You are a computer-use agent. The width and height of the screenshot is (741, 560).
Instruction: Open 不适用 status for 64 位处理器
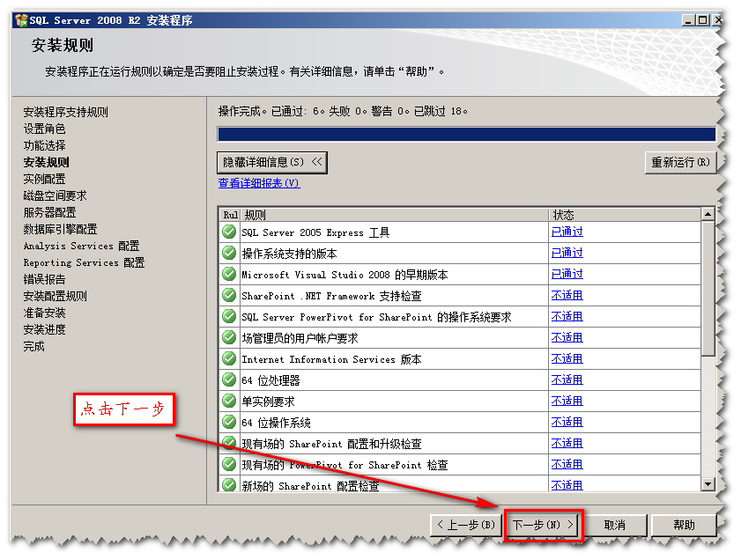567,380
